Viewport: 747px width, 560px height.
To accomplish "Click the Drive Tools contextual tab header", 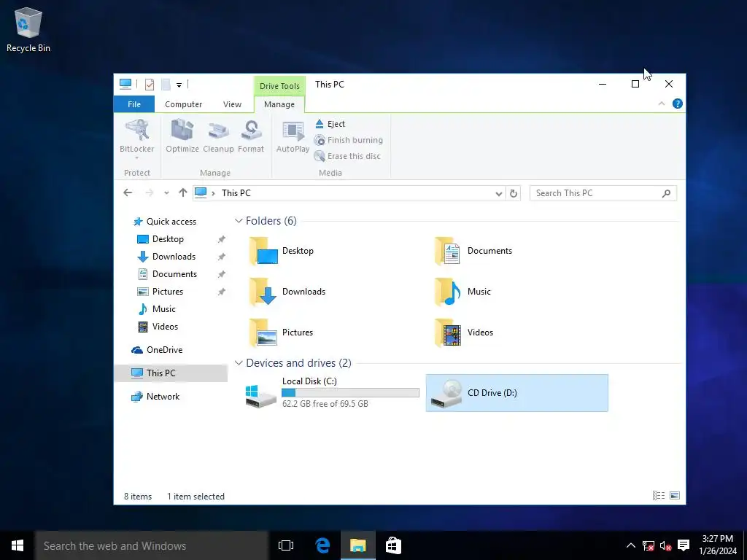I will (x=279, y=86).
